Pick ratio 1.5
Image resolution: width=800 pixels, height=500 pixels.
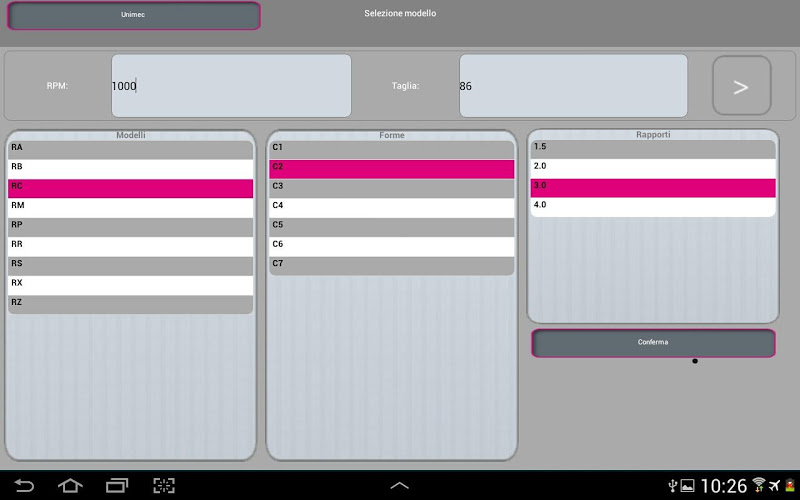click(653, 149)
